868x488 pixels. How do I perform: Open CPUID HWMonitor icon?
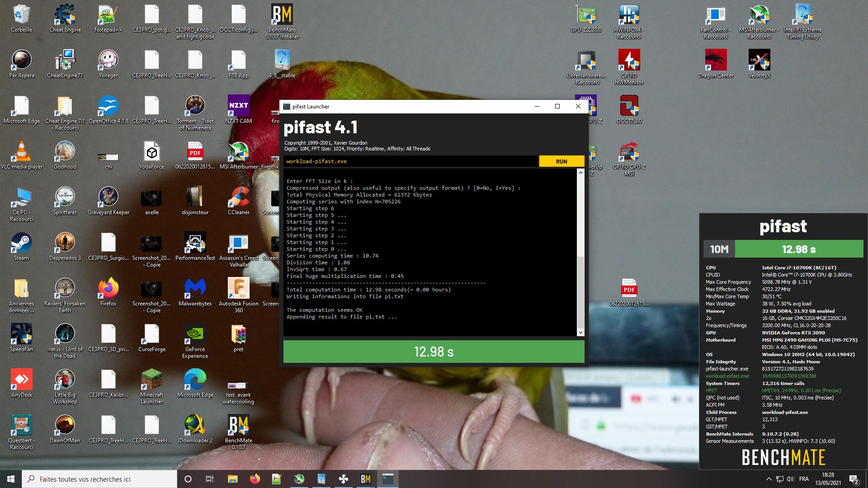pyautogui.click(x=629, y=67)
